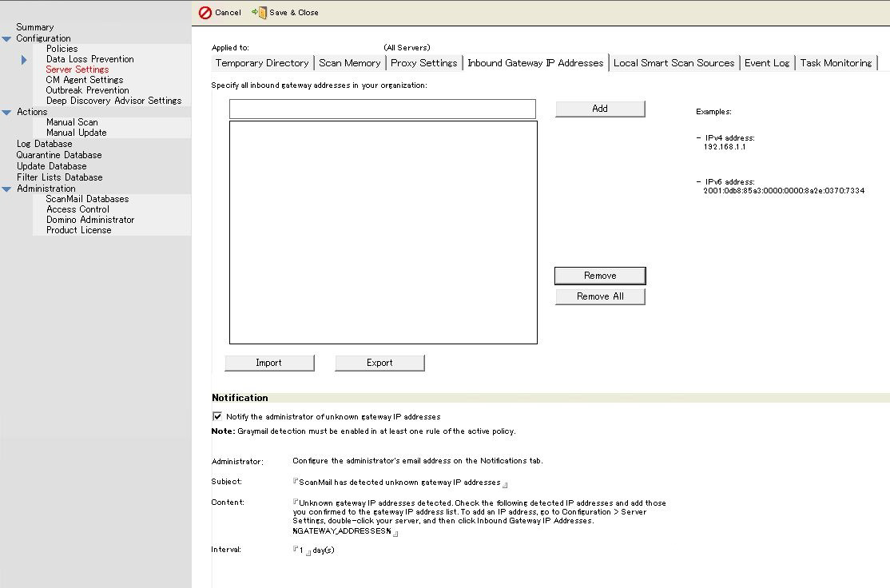
Task: Expand the Data Loss Prevention arrow
Action: [x=24, y=60]
